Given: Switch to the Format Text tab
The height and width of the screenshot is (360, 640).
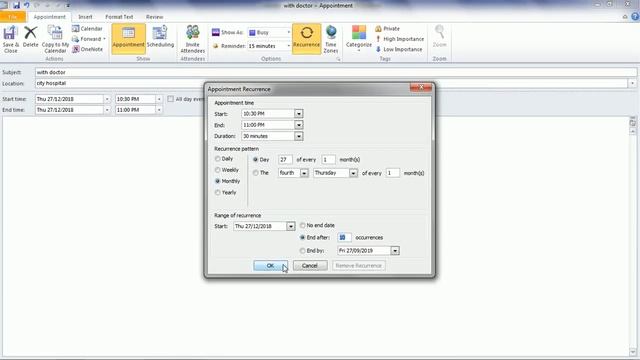Looking at the screenshot, I should tap(119, 17).
